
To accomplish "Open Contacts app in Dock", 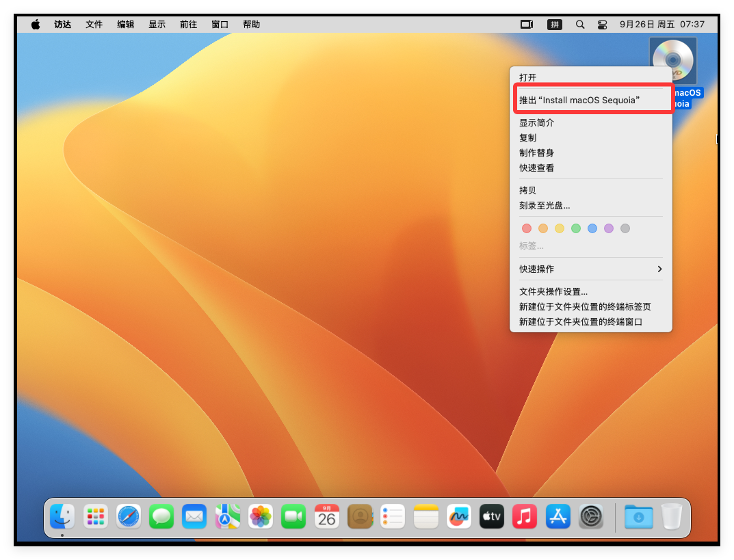I will click(360, 516).
